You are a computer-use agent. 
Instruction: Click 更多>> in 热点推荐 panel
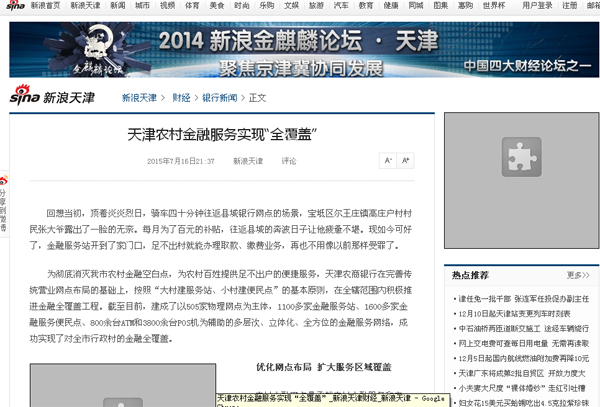578,275
